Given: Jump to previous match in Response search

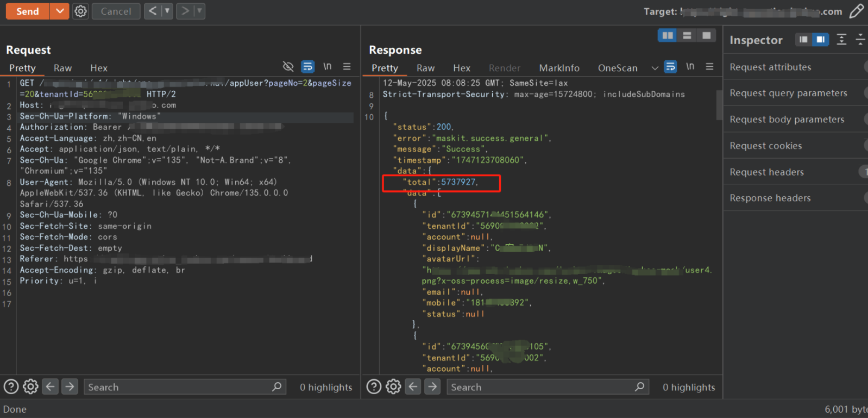Looking at the screenshot, I should click(413, 386).
